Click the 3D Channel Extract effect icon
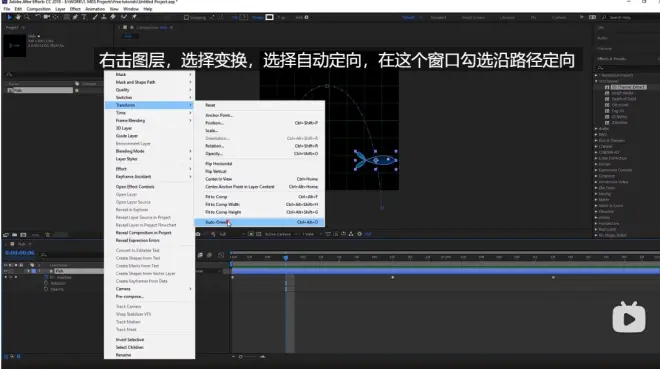 pyautogui.click(x=607, y=87)
